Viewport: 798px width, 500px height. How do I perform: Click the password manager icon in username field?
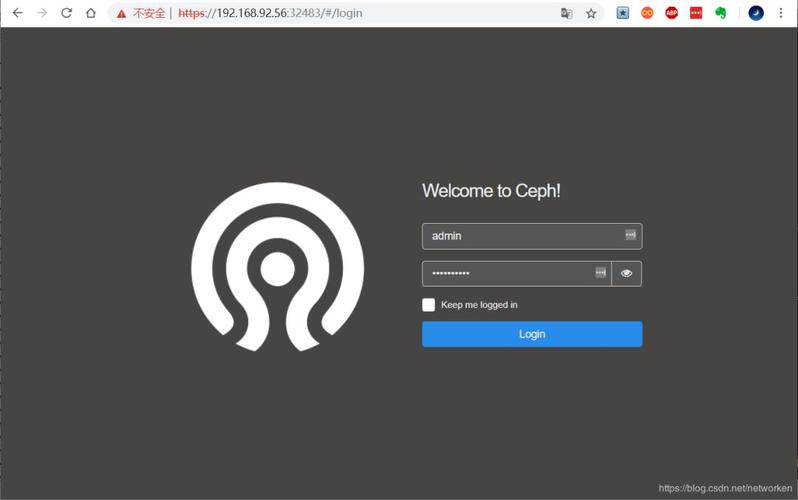[x=631, y=235]
